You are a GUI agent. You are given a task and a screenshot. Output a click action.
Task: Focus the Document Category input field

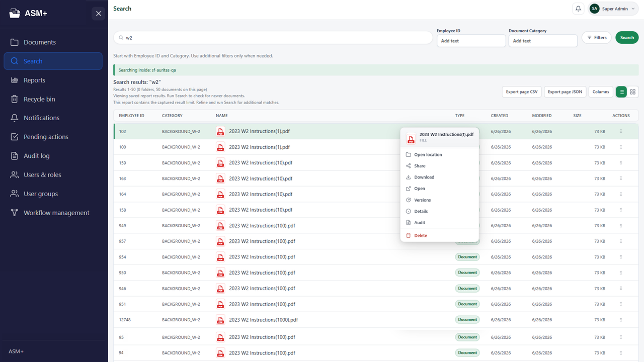click(543, 41)
